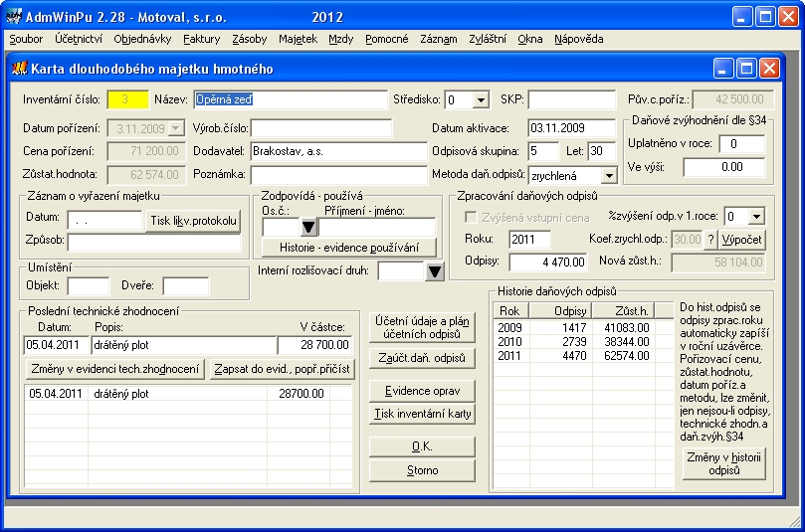The height and width of the screenshot is (532, 805).
Task: Click Tisk inventární karty button
Action: [x=422, y=414]
